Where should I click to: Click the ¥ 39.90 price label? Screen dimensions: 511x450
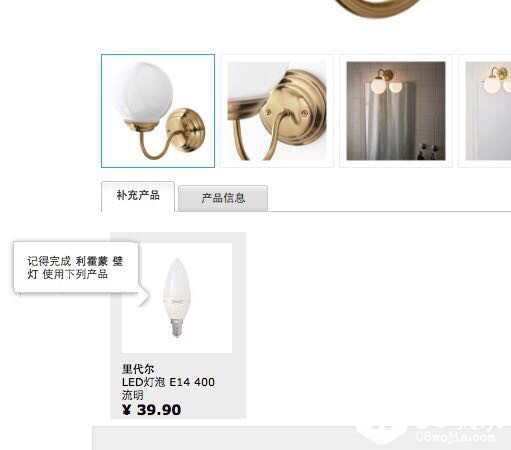tap(152, 410)
